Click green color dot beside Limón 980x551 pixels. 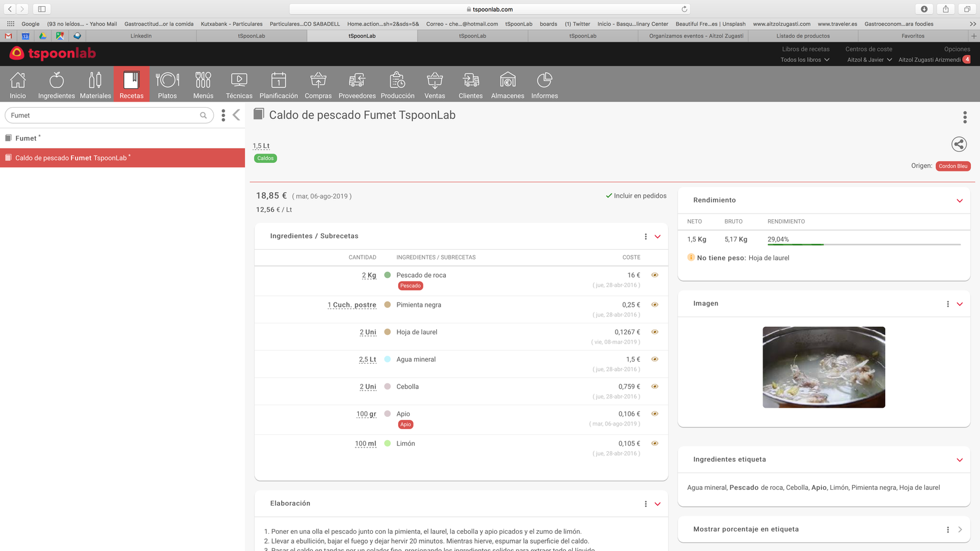(388, 444)
